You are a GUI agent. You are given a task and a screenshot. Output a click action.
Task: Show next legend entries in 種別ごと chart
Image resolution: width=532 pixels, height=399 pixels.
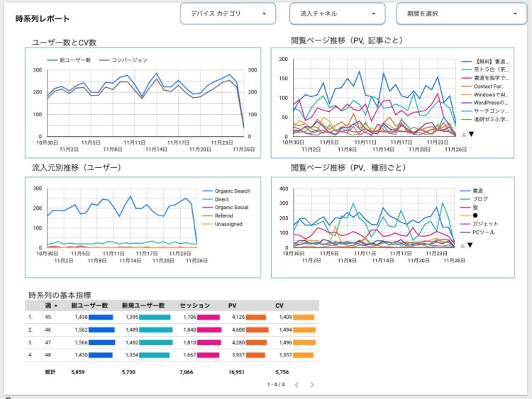click(x=470, y=245)
